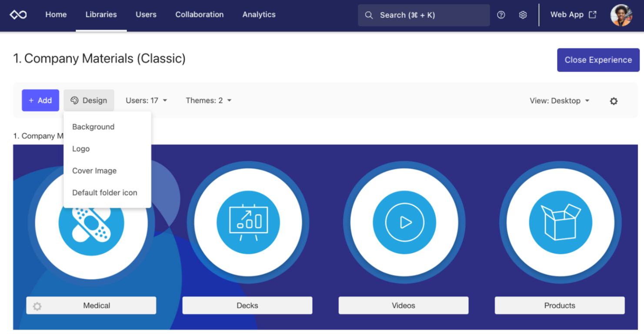This screenshot has width=644, height=334.
Task: Select Logo from the Design menu
Action: tap(107, 149)
